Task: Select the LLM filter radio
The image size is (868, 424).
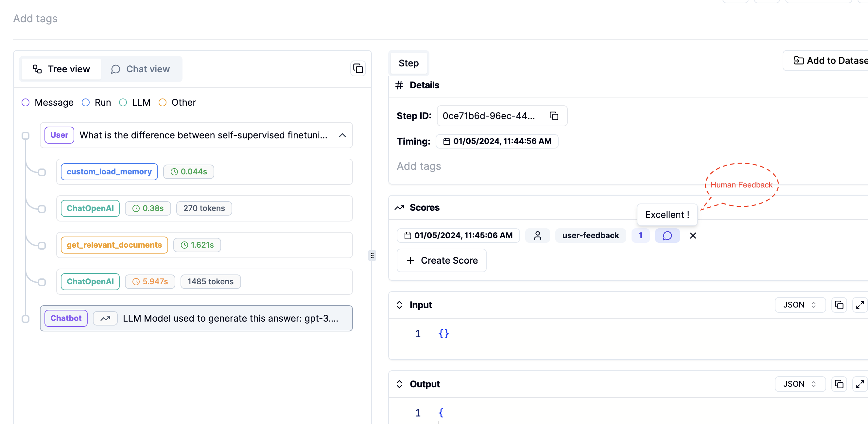Action: pyautogui.click(x=123, y=102)
